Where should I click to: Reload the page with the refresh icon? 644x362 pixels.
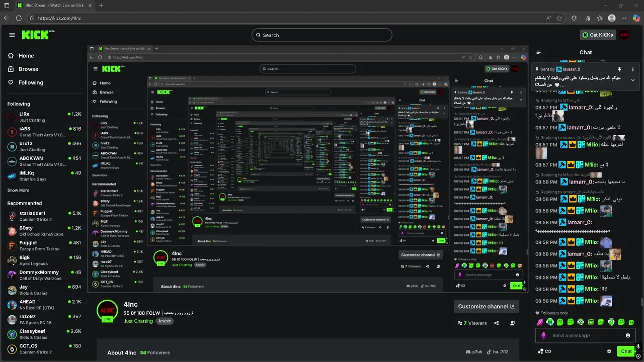[x=19, y=18]
